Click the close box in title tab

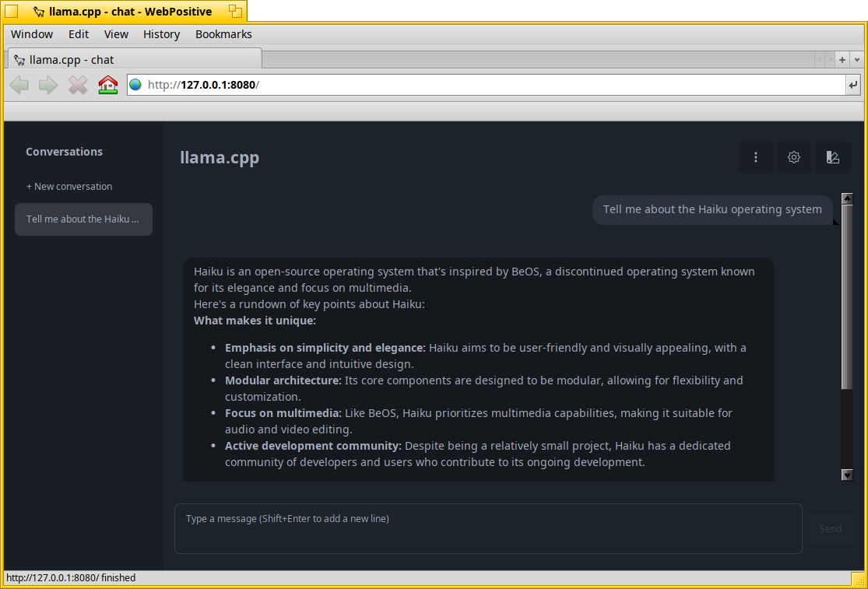pyautogui.click(x=11, y=11)
